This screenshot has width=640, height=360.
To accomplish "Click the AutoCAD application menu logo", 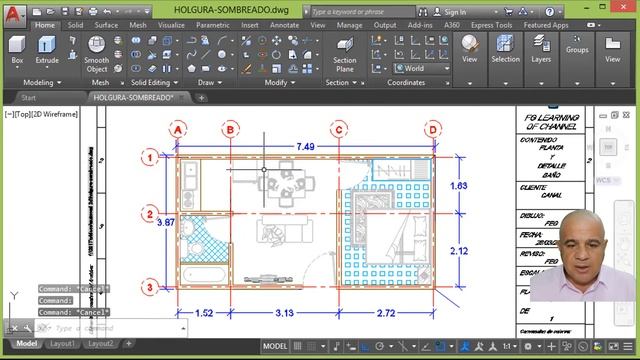I will [x=14, y=15].
